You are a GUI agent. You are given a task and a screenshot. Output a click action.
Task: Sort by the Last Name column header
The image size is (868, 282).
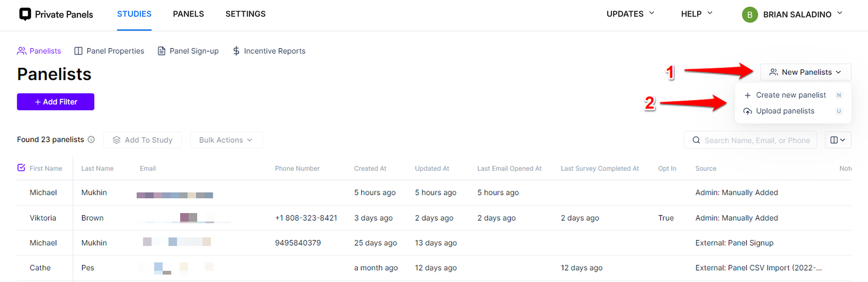click(x=97, y=168)
